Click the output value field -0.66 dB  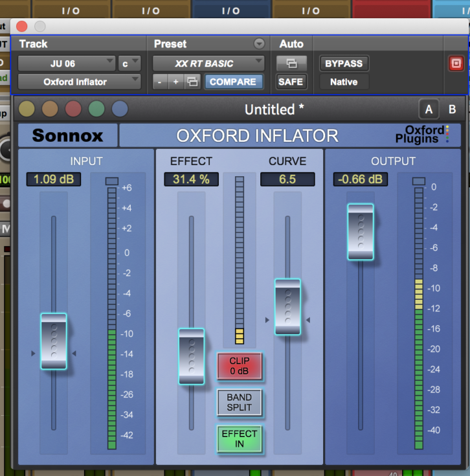[x=361, y=179]
